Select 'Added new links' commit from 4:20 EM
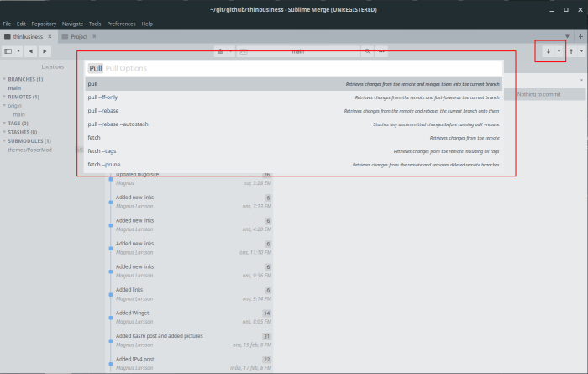The height and width of the screenshot is (374, 588). 189,224
